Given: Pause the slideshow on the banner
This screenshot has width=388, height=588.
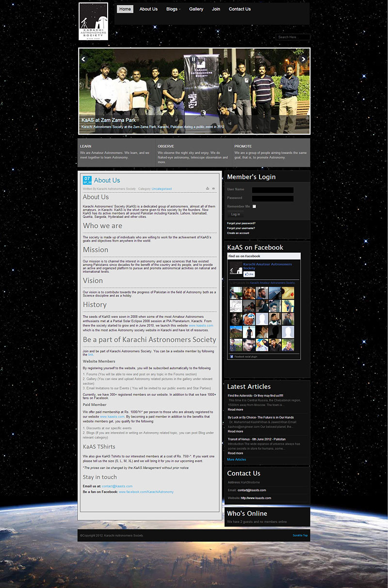Looking at the screenshot, I should tap(194, 59).
